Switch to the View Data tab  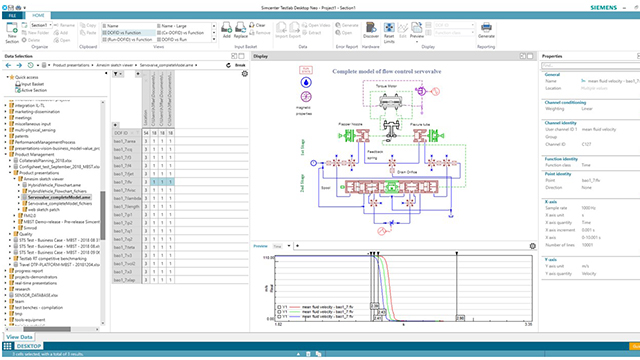pos(19,337)
